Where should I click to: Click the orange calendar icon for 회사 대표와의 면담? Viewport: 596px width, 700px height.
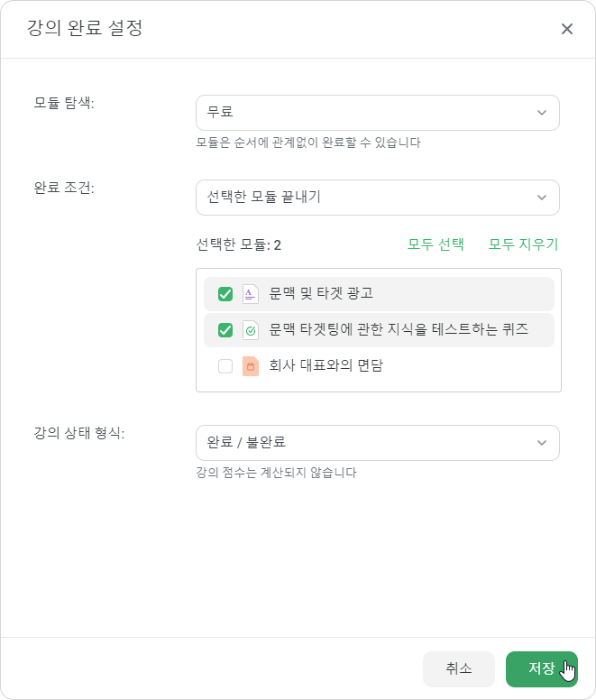click(x=251, y=366)
